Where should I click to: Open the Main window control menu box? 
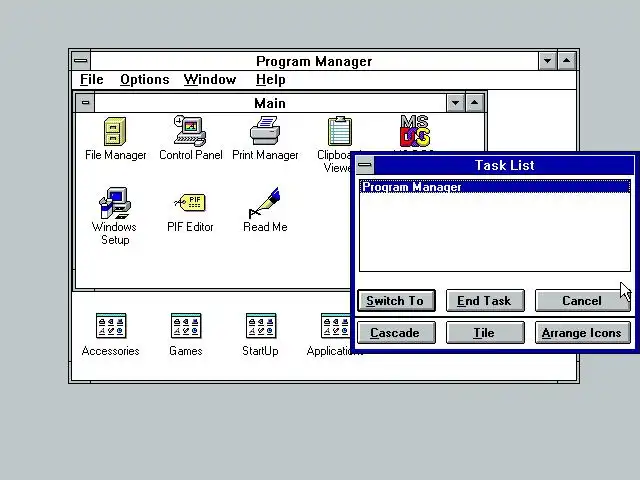tap(85, 103)
